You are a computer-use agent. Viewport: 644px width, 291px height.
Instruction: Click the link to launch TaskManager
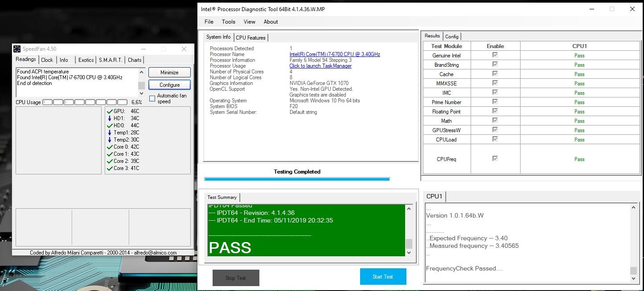pyautogui.click(x=320, y=66)
